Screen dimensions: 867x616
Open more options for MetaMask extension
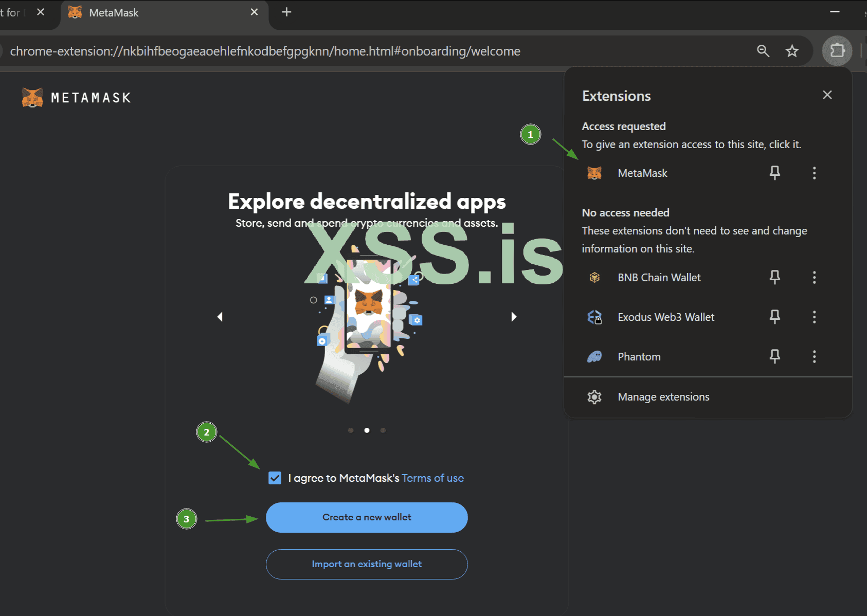pyautogui.click(x=814, y=173)
